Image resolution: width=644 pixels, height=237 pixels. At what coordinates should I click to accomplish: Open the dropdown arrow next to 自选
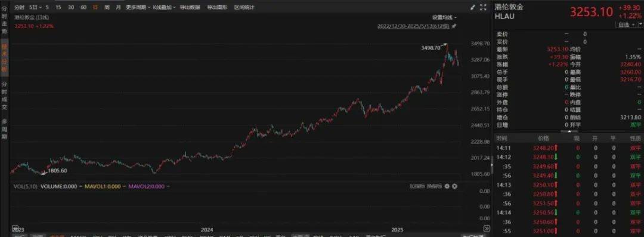[x=640, y=24]
